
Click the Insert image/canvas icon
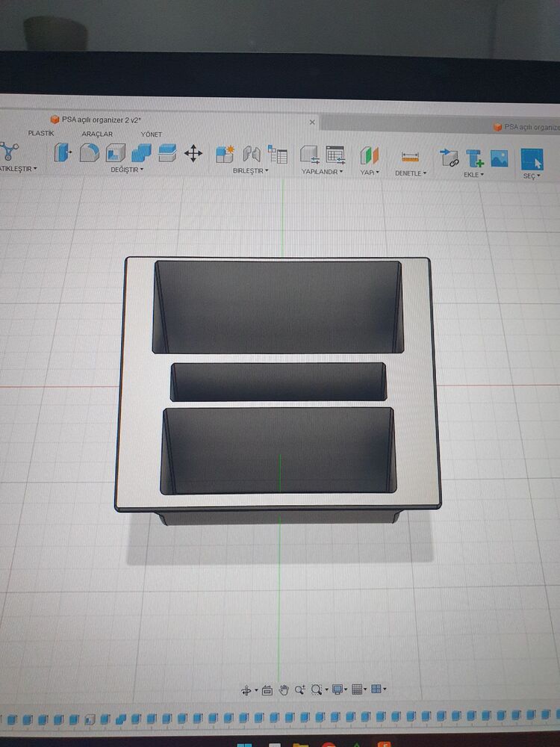(x=499, y=158)
